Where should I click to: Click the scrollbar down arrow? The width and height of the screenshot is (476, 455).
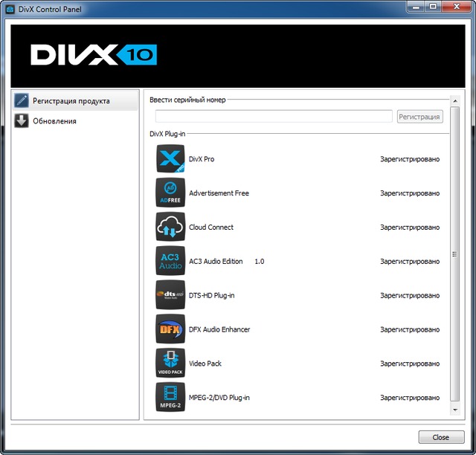(x=454, y=410)
